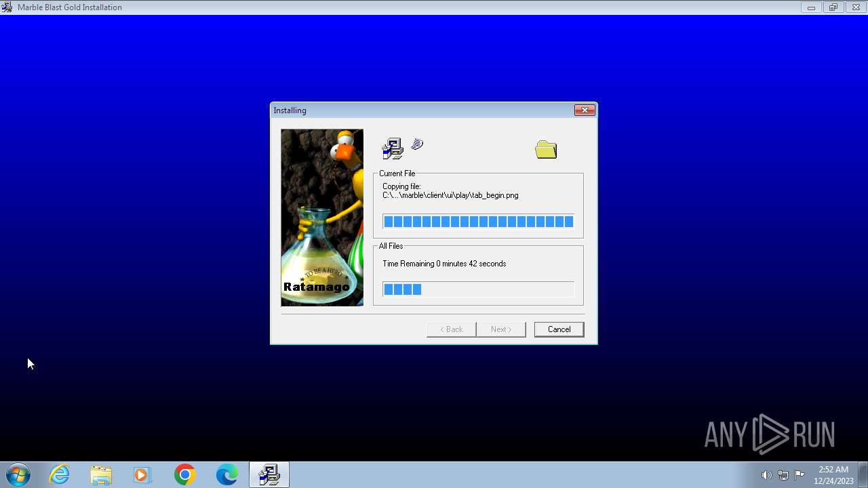Open the Action Center flag icon
Viewport: 868px width, 488px height.
[x=800, y=474]
